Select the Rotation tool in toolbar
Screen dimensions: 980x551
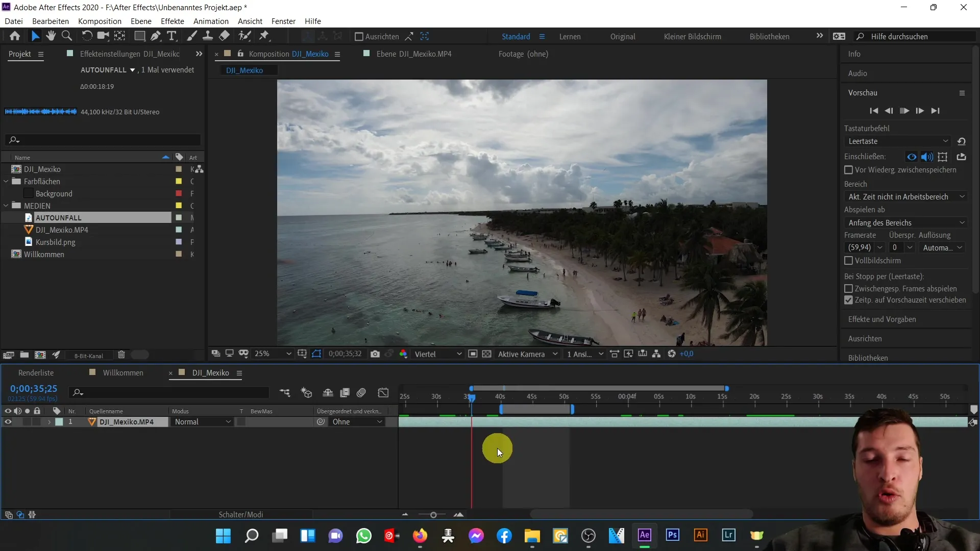pyautogui.click(x=86, y=36)
